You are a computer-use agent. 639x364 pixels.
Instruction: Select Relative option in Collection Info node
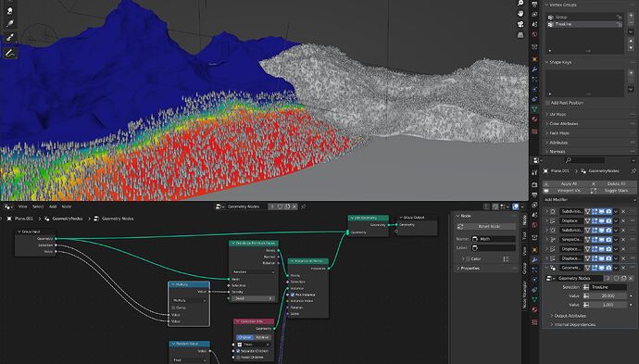262,337
